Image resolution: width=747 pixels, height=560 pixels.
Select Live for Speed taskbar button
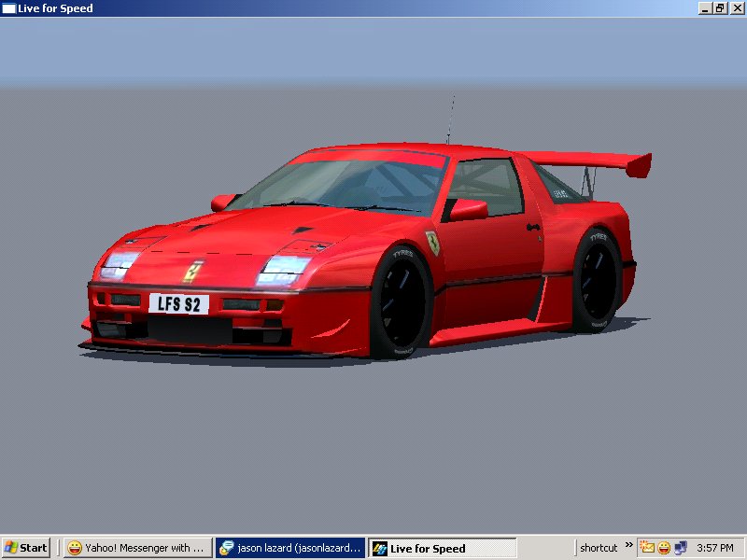[x=442, y=548]
